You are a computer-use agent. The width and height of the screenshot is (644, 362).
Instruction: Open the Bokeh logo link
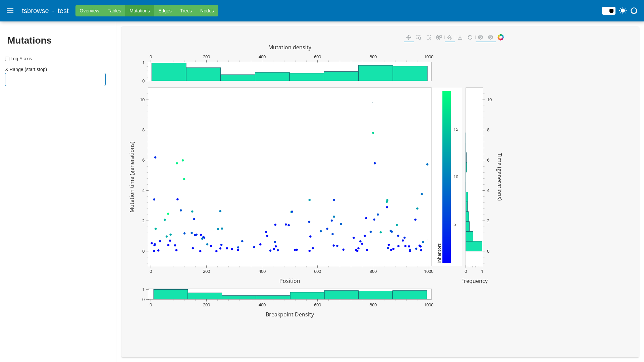coord(501,37)
